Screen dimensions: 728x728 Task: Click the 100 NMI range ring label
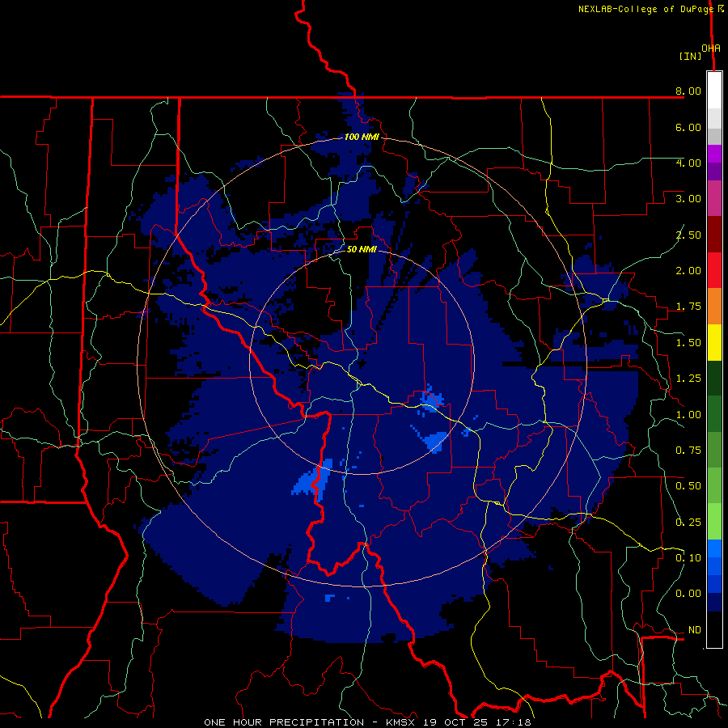coord(362,137)
